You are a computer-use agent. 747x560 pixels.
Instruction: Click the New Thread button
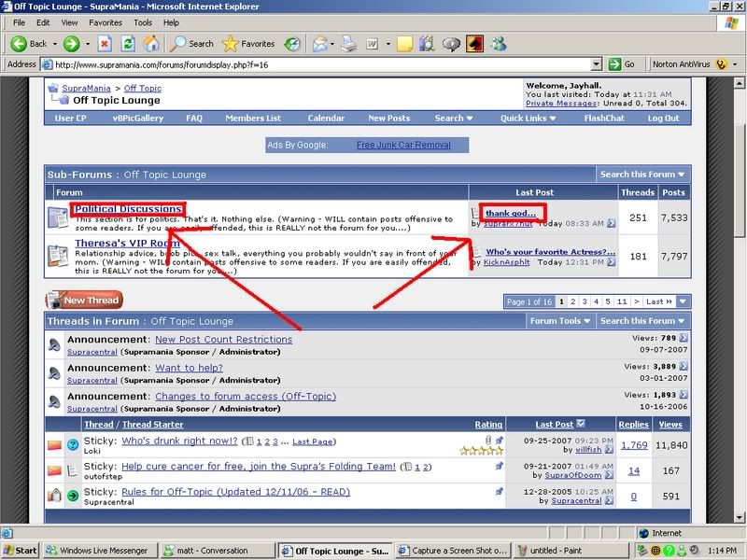84,300
